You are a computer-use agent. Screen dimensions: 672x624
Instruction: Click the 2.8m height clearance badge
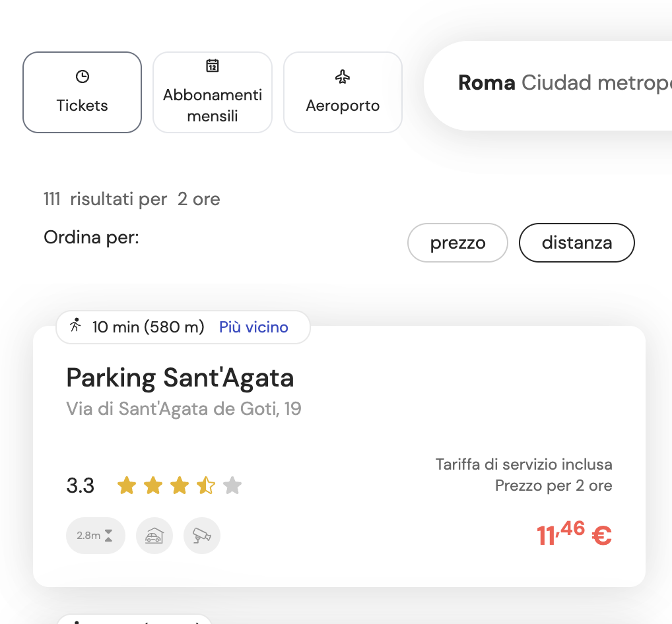(95, 536)
